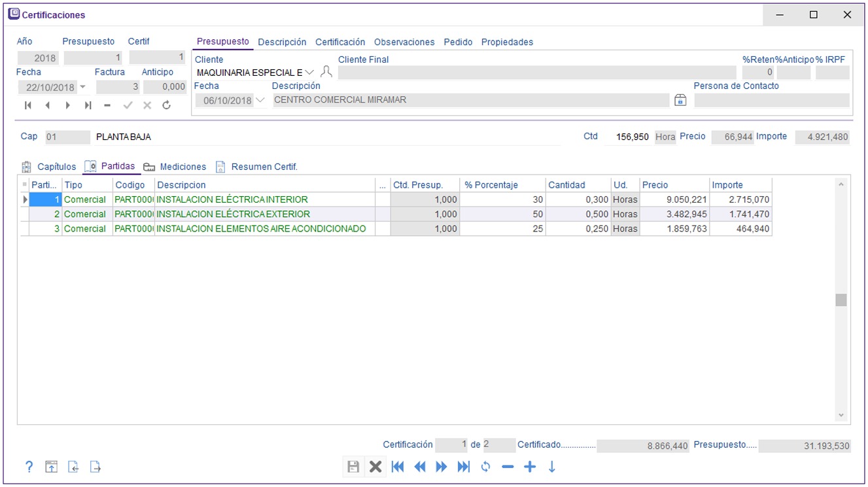Click the blue refresh icon in bottom toolbar

coord(485,467)
